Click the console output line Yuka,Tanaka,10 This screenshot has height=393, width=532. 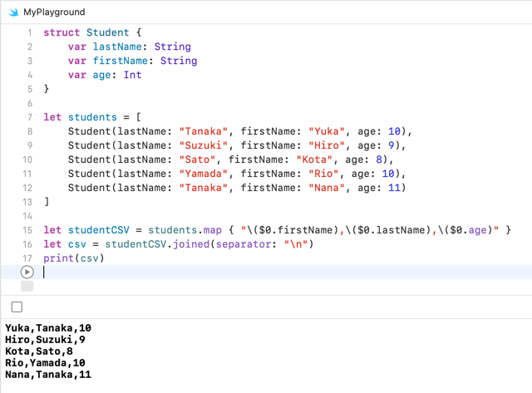48,328
